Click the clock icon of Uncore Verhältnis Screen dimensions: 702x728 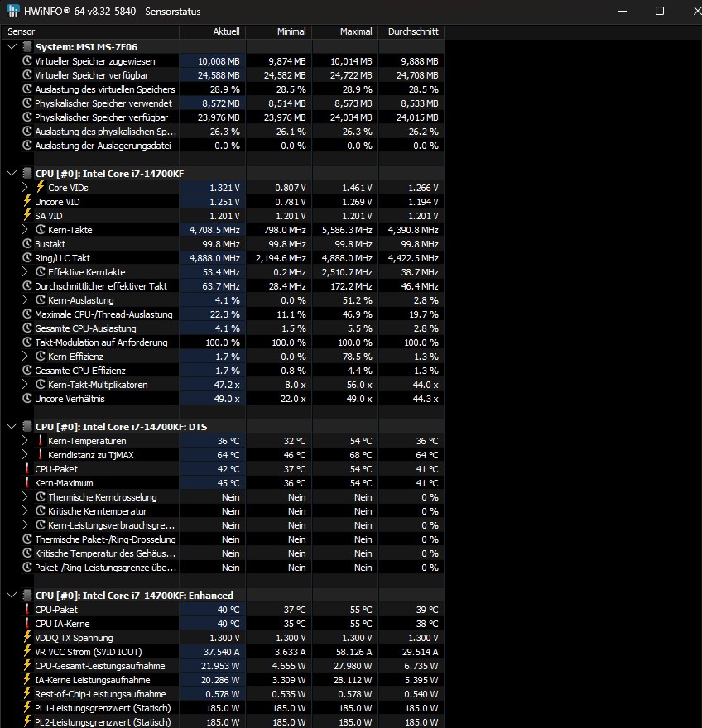coord(27,399)
